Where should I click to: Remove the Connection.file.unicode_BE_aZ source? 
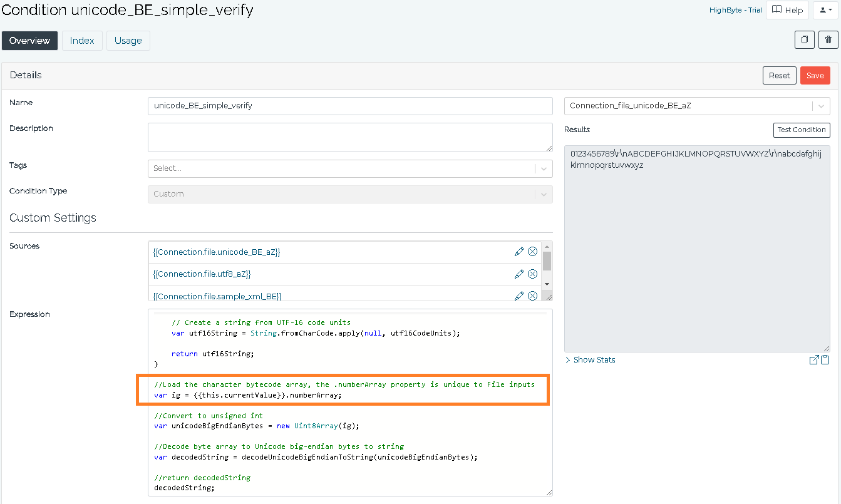532,251
